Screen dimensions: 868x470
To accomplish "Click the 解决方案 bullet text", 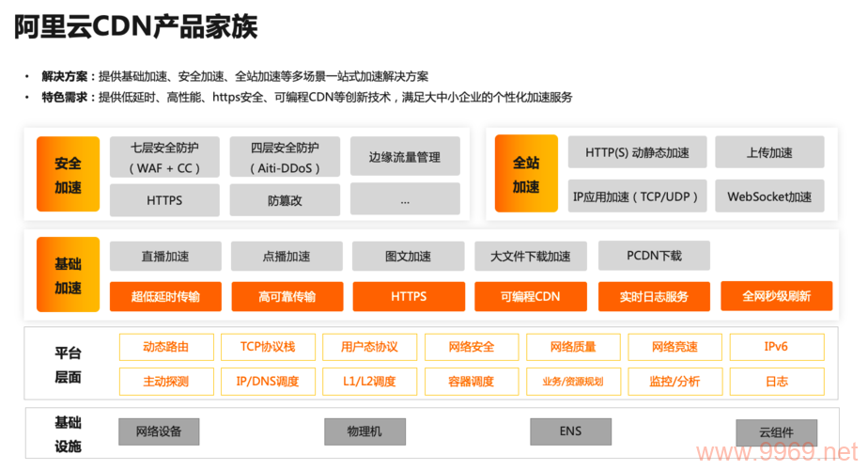I will click(235, 76).
